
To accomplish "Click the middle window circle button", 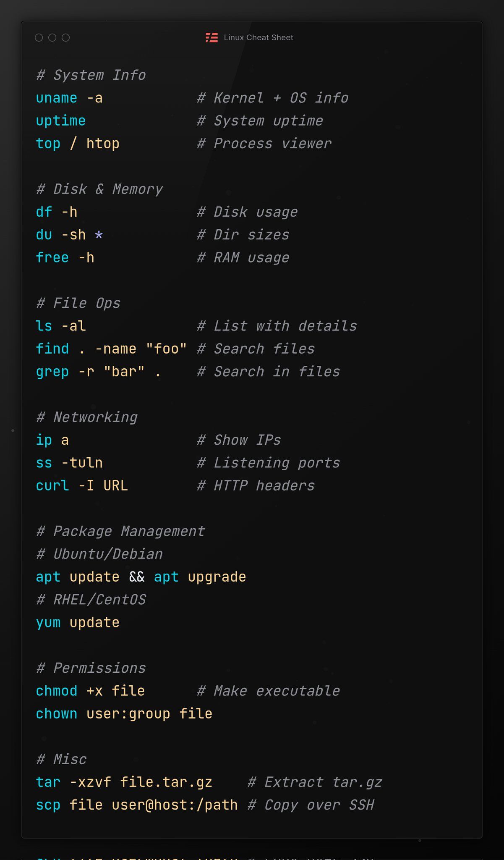I will tap(52, 38).
